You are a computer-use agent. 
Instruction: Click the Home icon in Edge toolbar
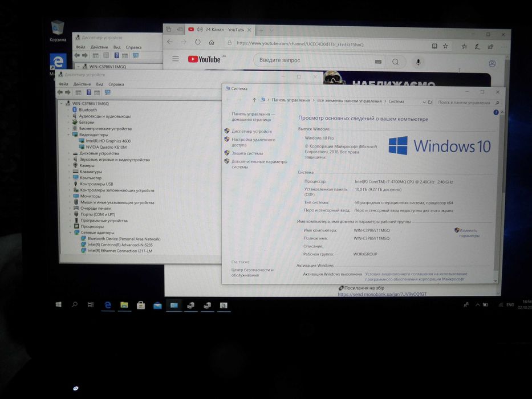click(x=212, y=42)
